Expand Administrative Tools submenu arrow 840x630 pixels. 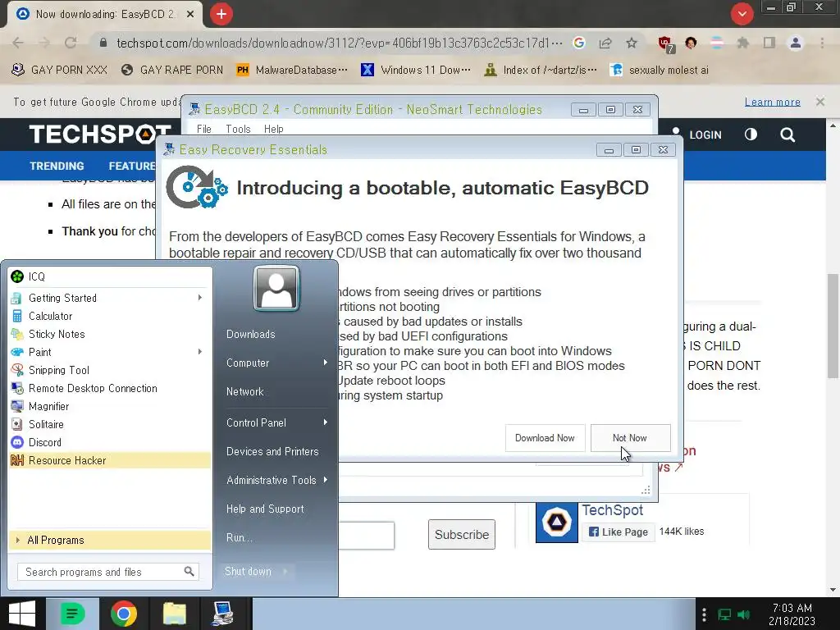click(x=325, y=480)
